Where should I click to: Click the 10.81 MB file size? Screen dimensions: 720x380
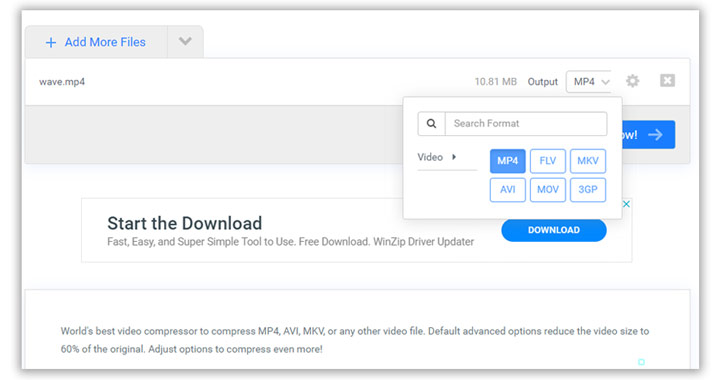point(495,82)
